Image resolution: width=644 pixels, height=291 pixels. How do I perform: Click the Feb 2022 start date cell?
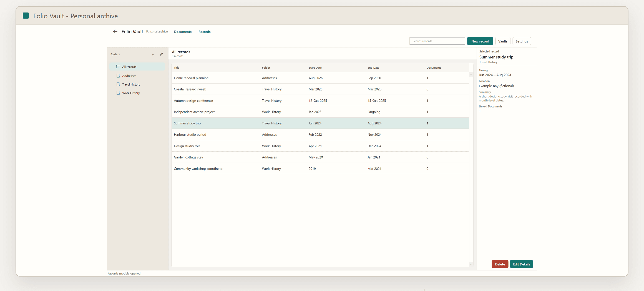click(x=315, y=135)
